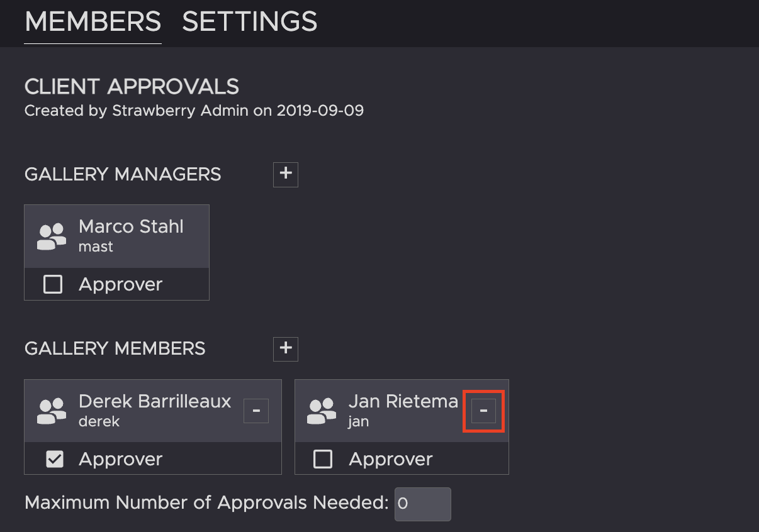The image size is (759, 532).
Task: Click the CLIENT APPROVALS gallery title
Action: [132, 86]
